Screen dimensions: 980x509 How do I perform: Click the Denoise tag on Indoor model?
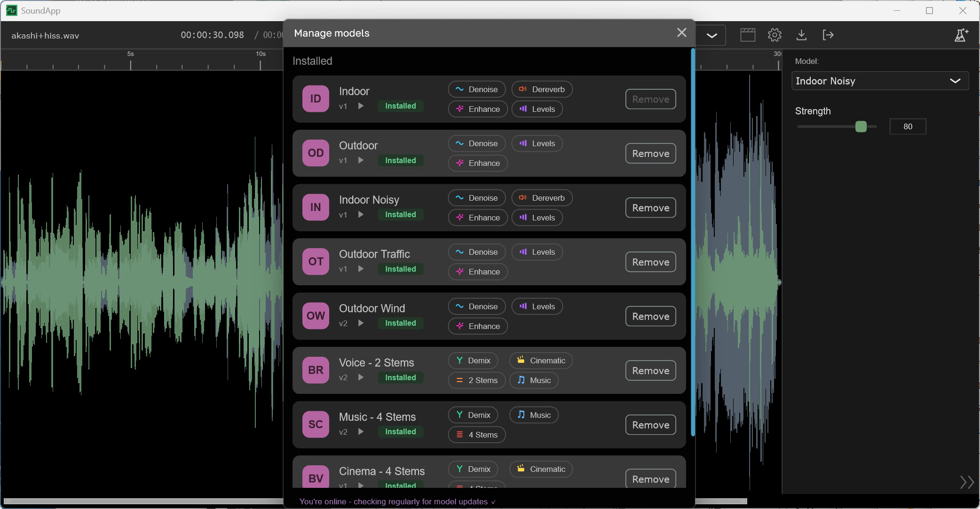[x=476, y=89]
